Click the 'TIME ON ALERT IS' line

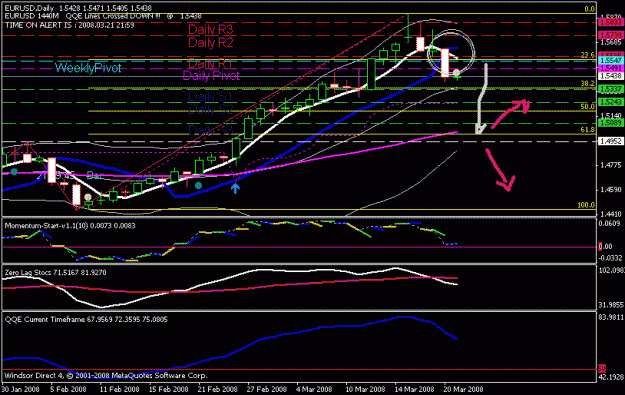(69, 25)
